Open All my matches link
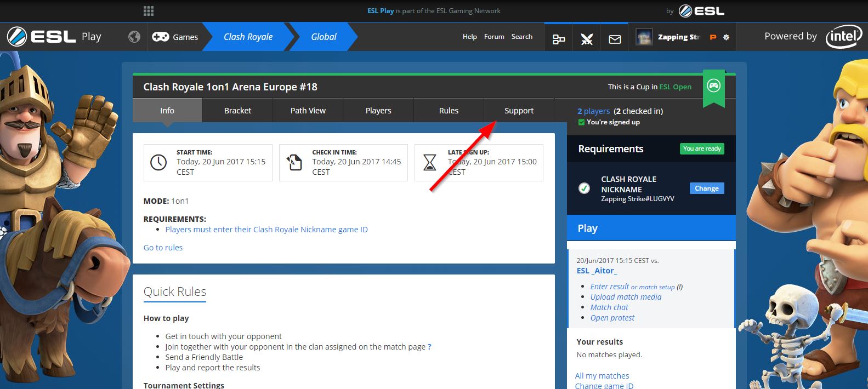This screenshot has width=868, height=389. click(602, 376)
